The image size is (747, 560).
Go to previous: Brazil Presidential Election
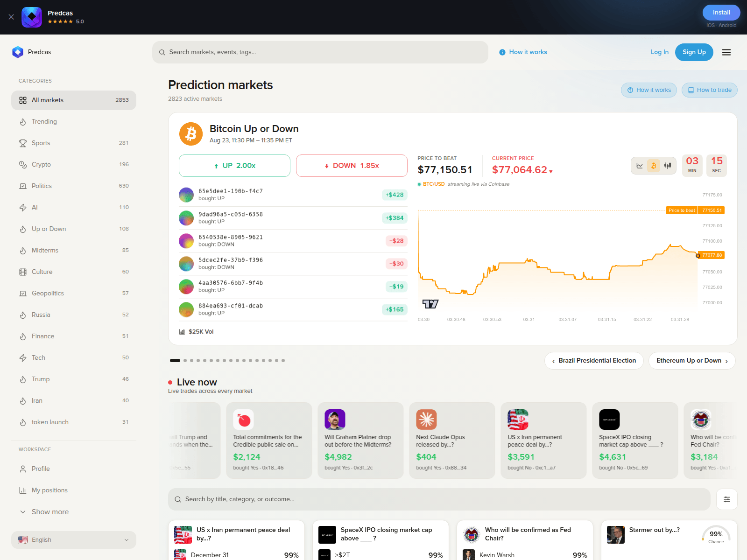click(x=594, y=361)
